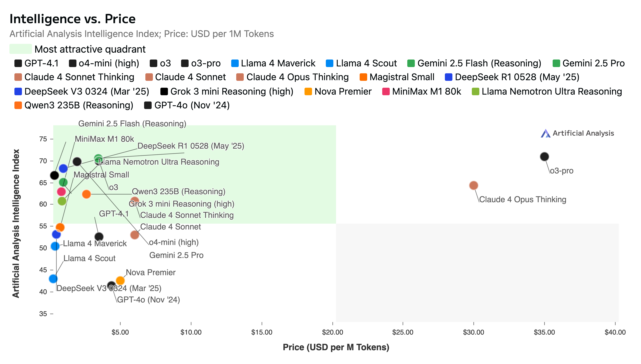The image size is (641, 364).
Task: Click the Intelligence vs. Price chart title
Action: pos(73,19)
